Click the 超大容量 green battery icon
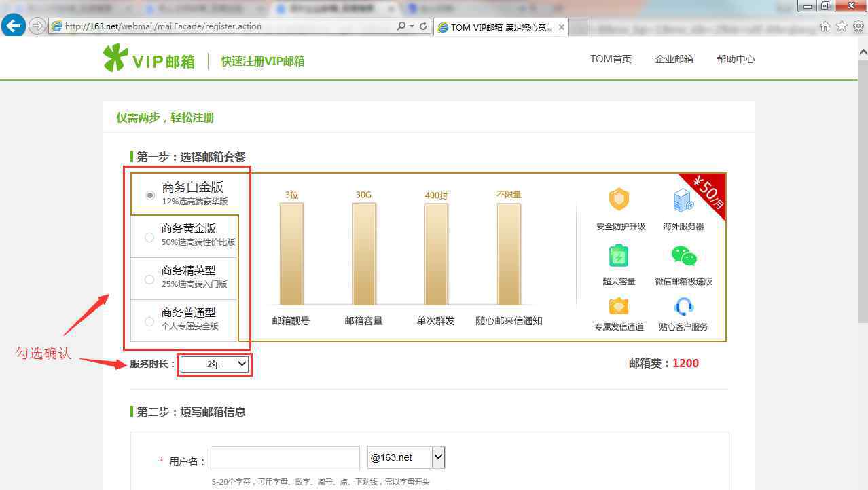The image size is (868, 490). click(619, 255)
